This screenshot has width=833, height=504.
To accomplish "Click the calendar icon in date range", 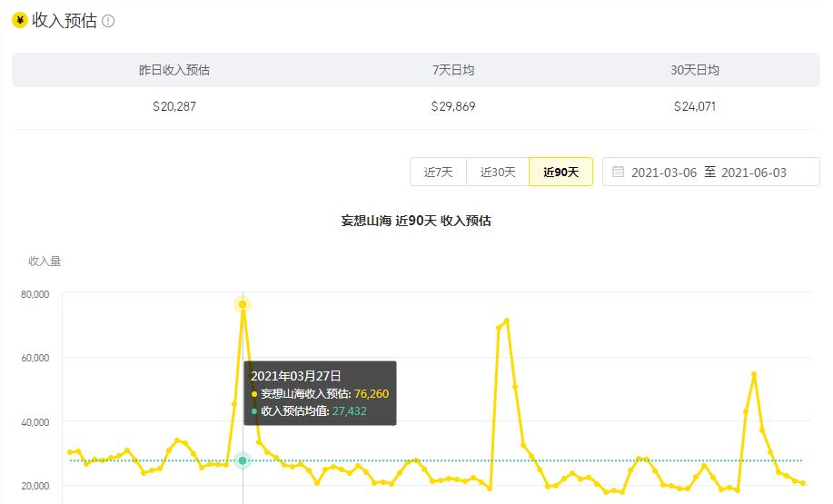I will [618, 172].
